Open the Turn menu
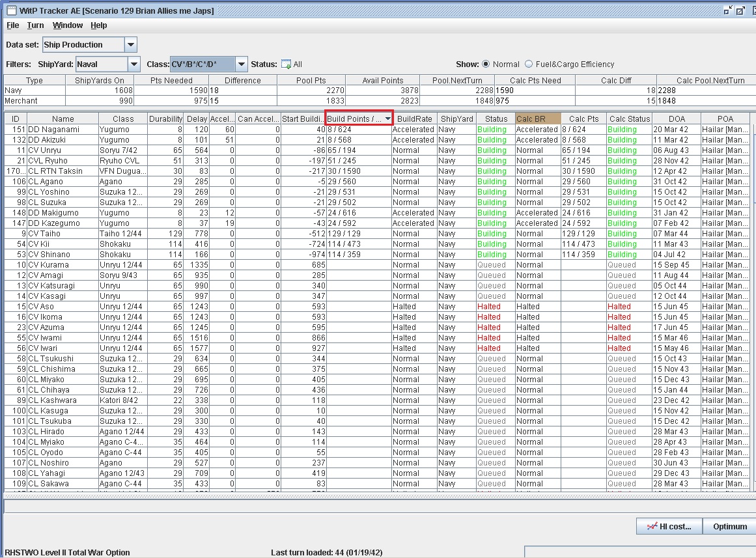The height and width of the screenshot is (558, 756). (x=35, y=25)
